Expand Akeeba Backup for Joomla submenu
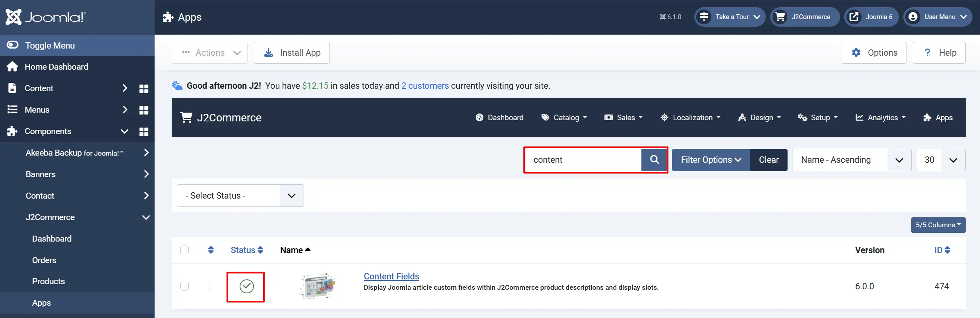The width and height of the screenshot is (980, 318). 146,153
